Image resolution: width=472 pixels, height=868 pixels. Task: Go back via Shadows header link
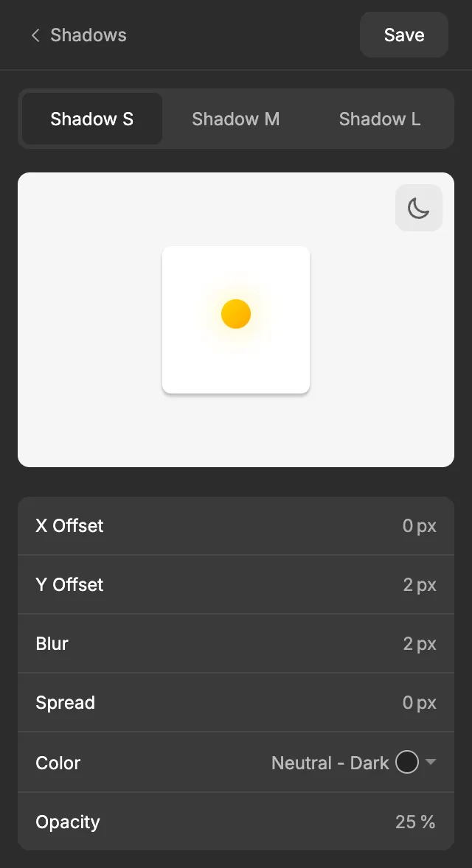(x=88, y=35)
